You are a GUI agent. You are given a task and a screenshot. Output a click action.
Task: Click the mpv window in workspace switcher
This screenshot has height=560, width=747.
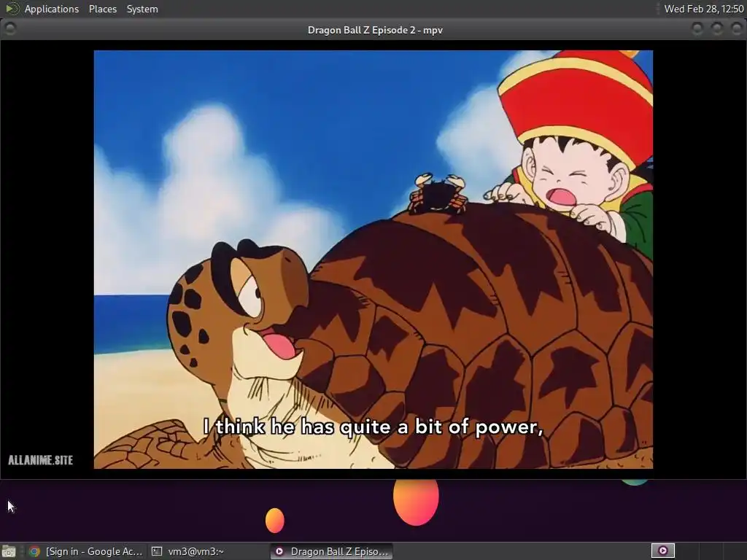point(662,551)
